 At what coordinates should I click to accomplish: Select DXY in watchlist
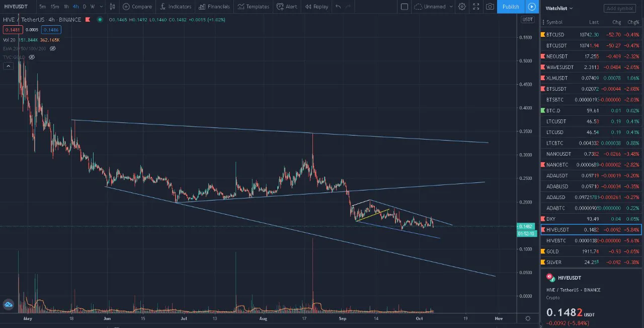591,219
